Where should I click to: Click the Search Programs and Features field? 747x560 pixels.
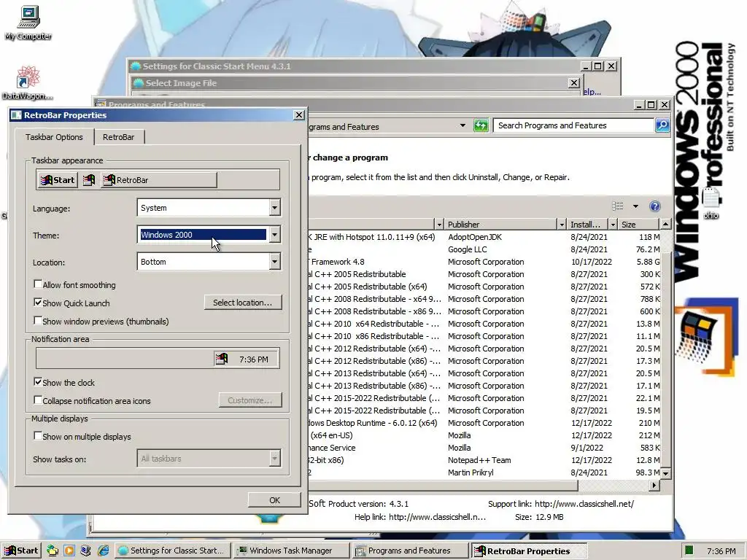coord(573,125)
